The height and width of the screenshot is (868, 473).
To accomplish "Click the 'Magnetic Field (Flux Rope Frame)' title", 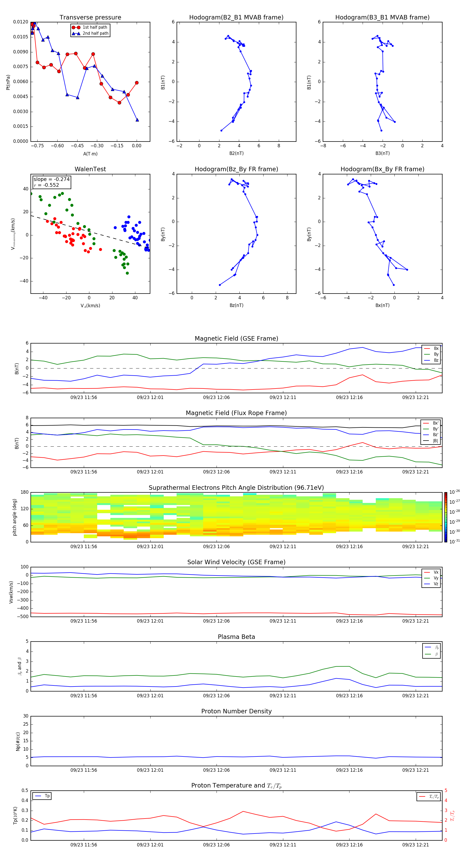I will click(x=236, y=413).
